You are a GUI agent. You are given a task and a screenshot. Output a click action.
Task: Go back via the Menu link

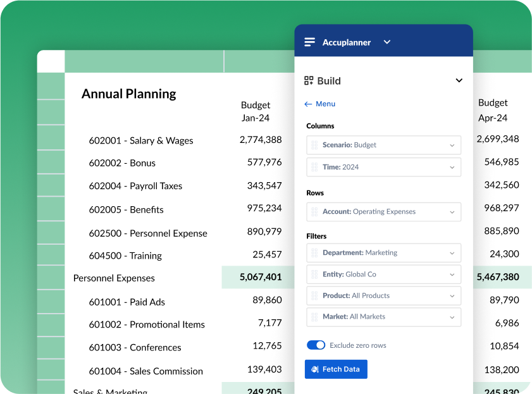(325, 104)
